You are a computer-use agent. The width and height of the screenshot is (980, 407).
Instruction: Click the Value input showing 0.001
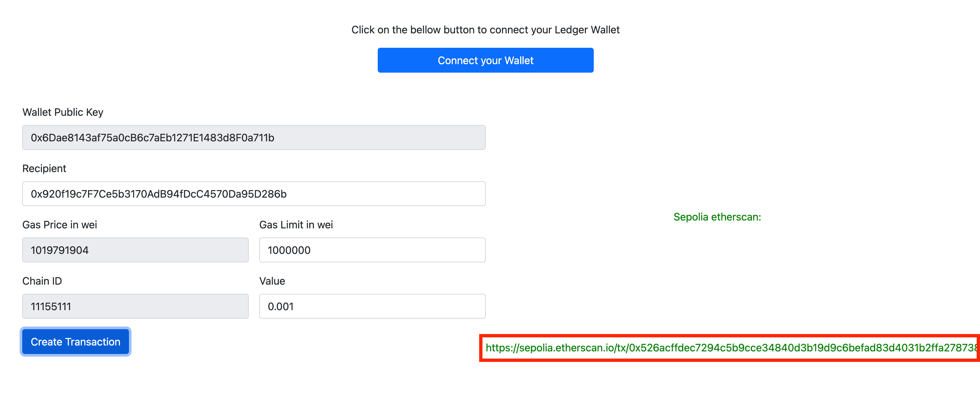372,306
